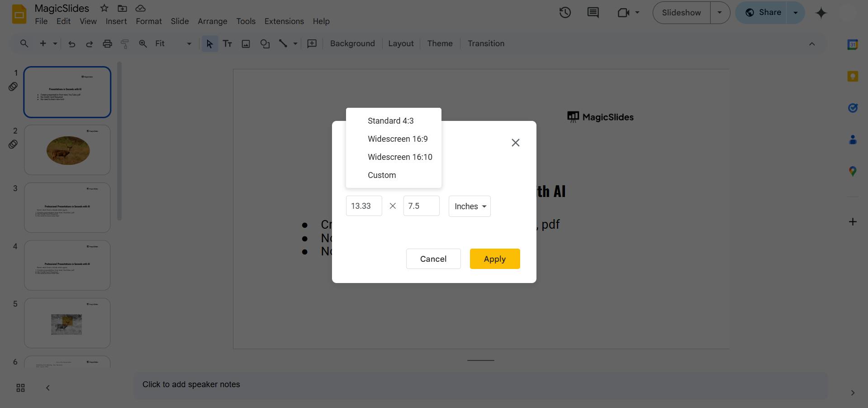Share the presentation

[764, 13]
